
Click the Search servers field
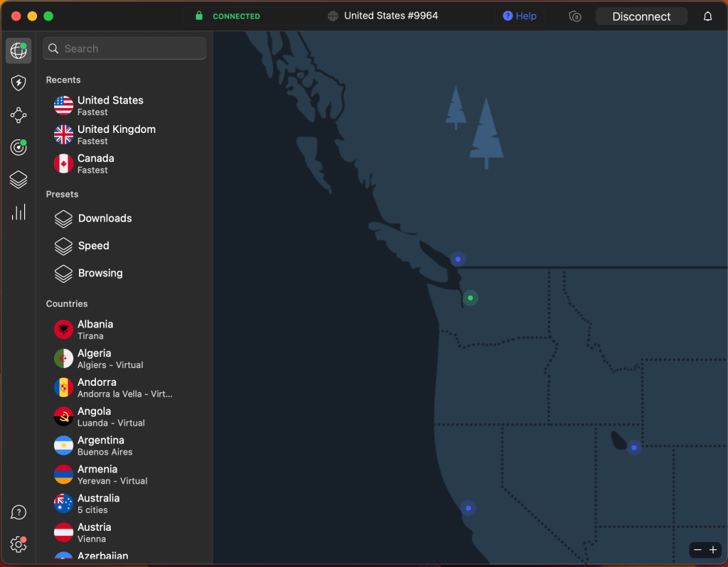pyautogui.click(x=125, y=48)
